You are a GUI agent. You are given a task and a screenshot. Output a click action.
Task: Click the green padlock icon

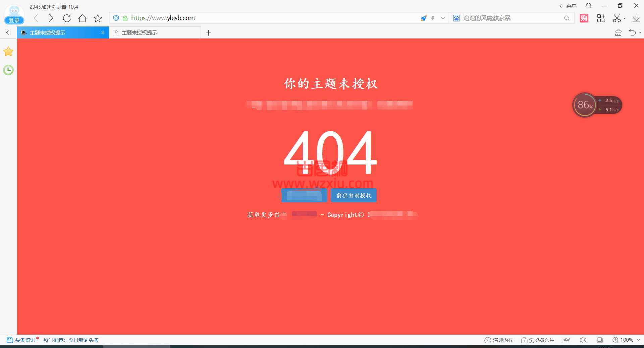125,18
